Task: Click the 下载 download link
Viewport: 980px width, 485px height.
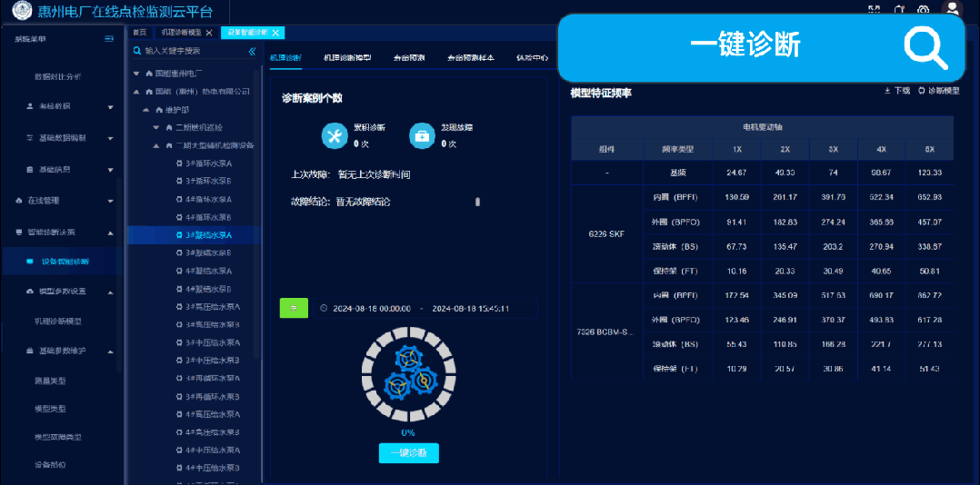Action: (896, 91)
